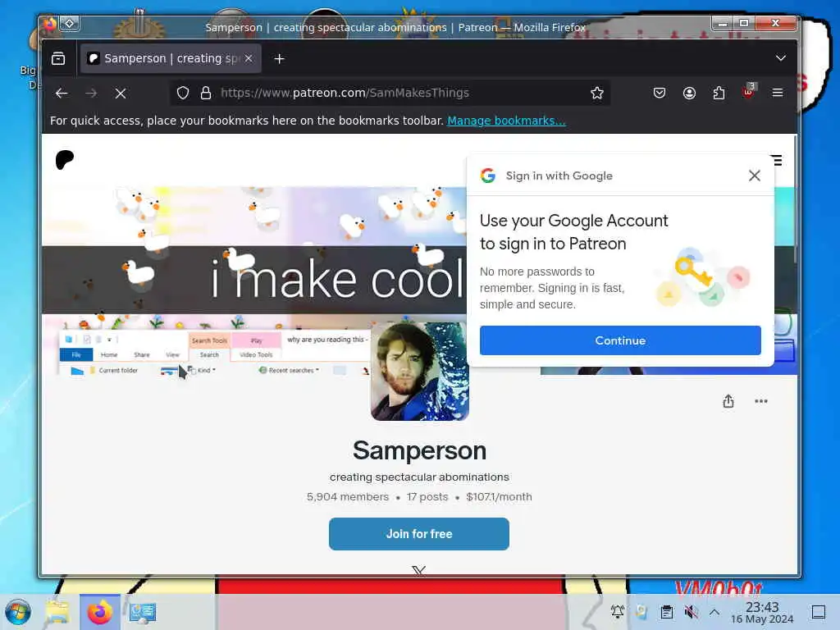This screenshot has height=630, width=840.
Task: Click the Firefox taskbar icon
Action: 100,612
